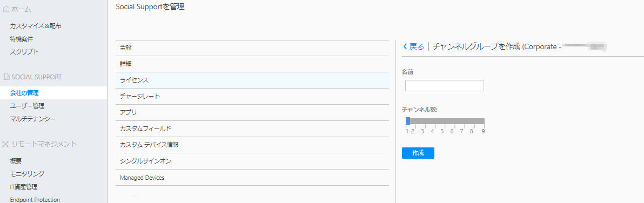Select the シングルサインオン row

pyautogui.click(x=252, y=161)
